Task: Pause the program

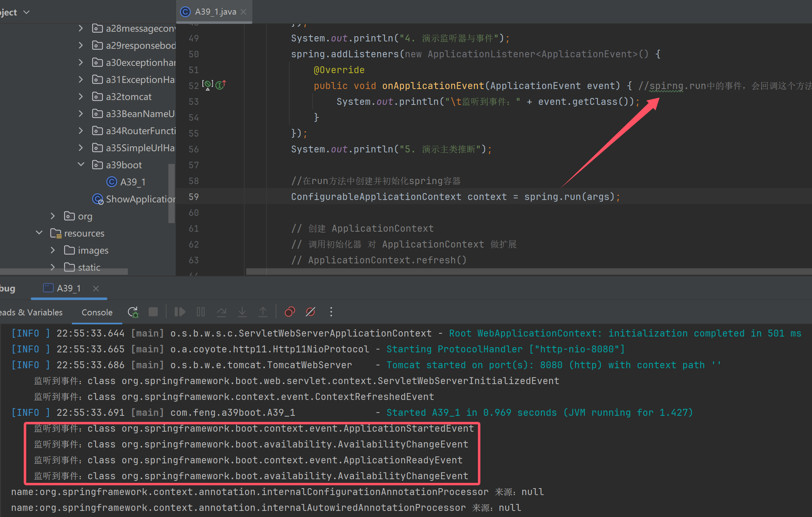Action: (x=201, y=312)
